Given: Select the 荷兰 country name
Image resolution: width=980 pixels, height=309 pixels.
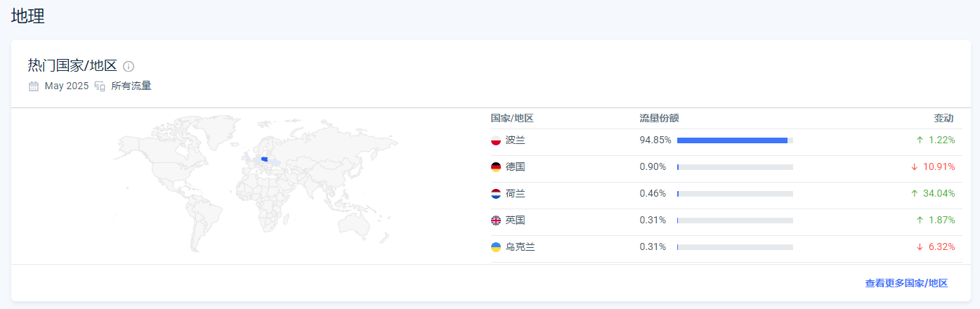Looking at the screenshot, I should coord(515,194).
